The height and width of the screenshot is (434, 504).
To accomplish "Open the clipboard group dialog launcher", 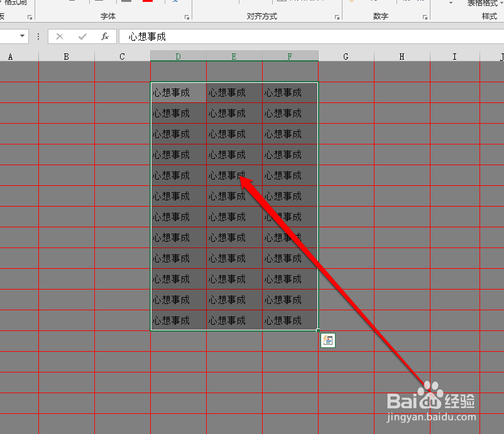I will (30, 17).
